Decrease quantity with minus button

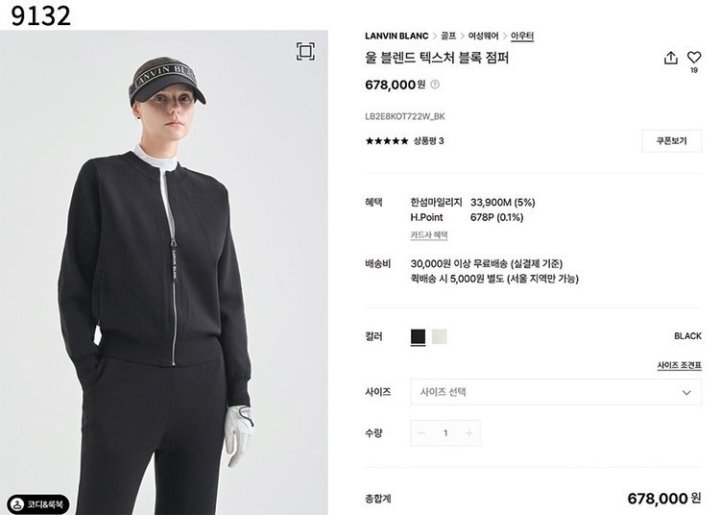tap(422, 433)
